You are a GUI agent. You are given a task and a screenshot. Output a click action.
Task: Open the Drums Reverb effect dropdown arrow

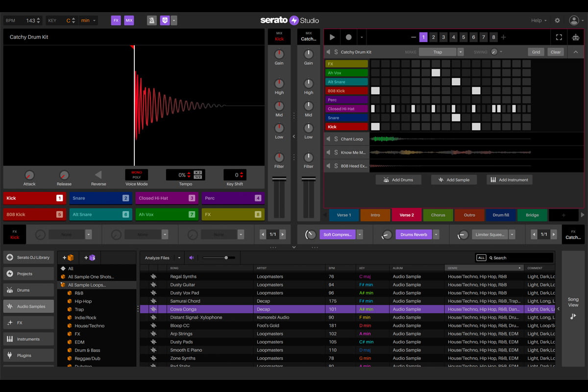click(x=436, y=235)
